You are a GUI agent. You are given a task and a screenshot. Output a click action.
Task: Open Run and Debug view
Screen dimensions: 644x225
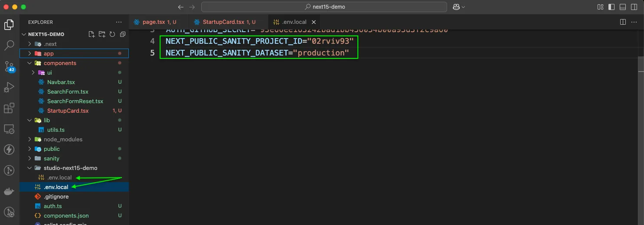(x=9, y=87)
